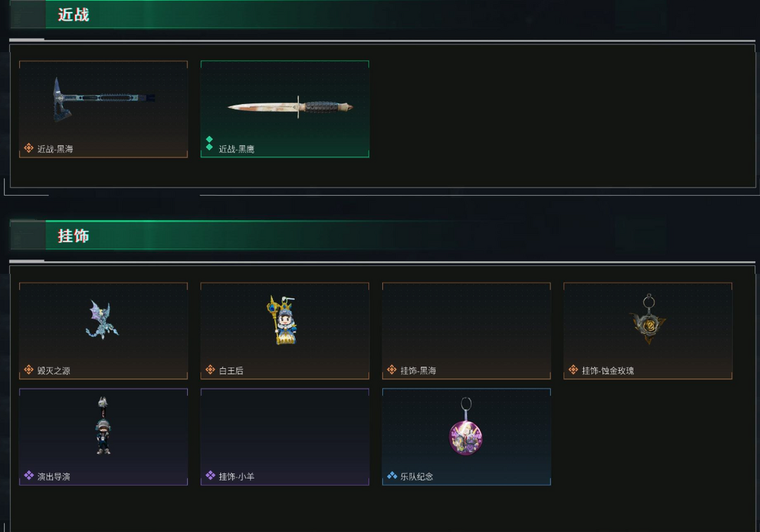Screen dimensions: 760x532
Task: Click the purple rarity icon beside 演出导演
Action: click(29, 475)
